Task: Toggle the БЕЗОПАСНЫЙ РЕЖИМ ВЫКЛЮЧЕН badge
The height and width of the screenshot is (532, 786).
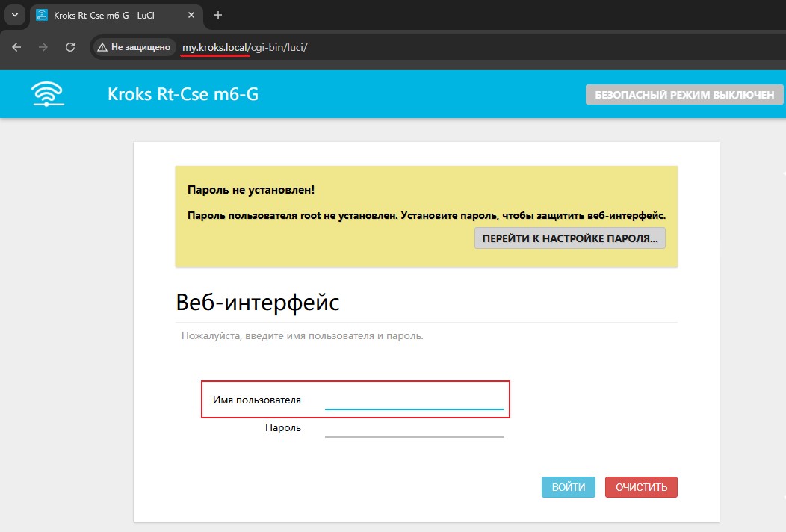Action: click(x=684, y=94)
